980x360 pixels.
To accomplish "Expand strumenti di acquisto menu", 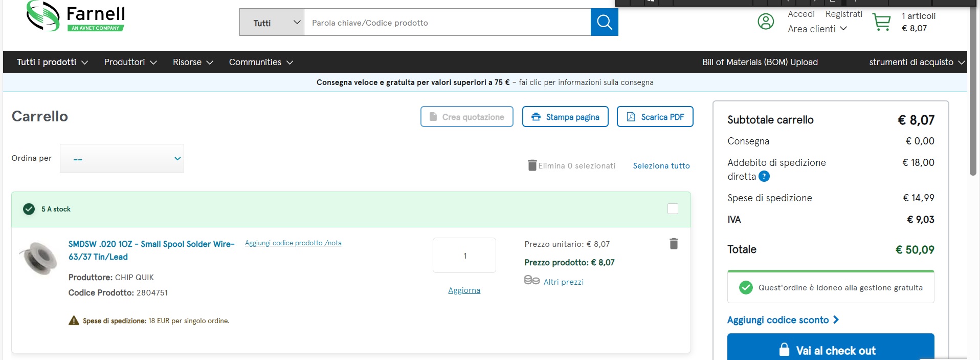I will click(x=917, y=62).
